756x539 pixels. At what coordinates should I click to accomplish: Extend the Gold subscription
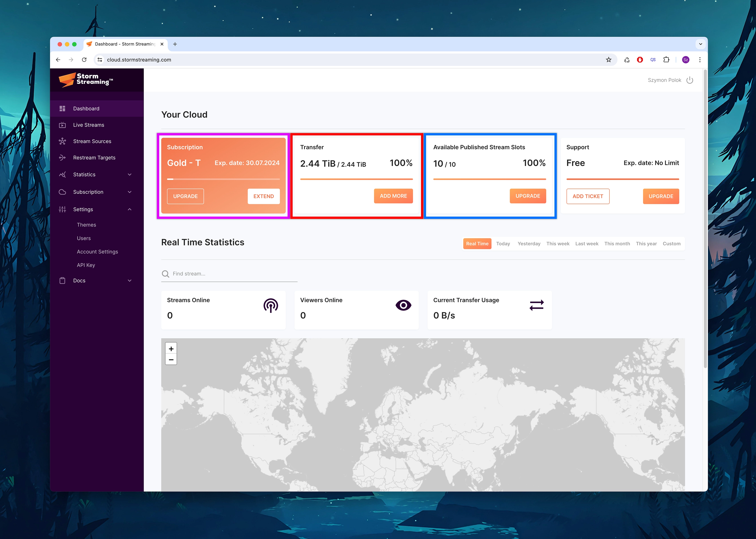pos(263,196)
